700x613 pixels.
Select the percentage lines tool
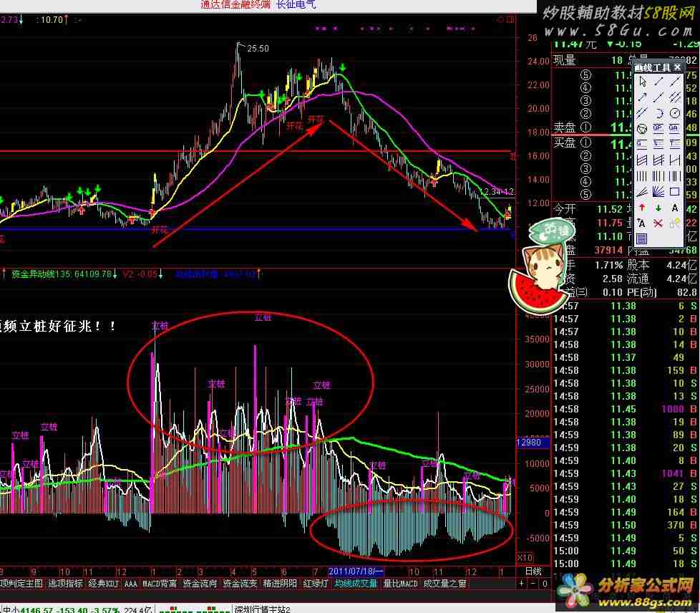click(658, 145)
